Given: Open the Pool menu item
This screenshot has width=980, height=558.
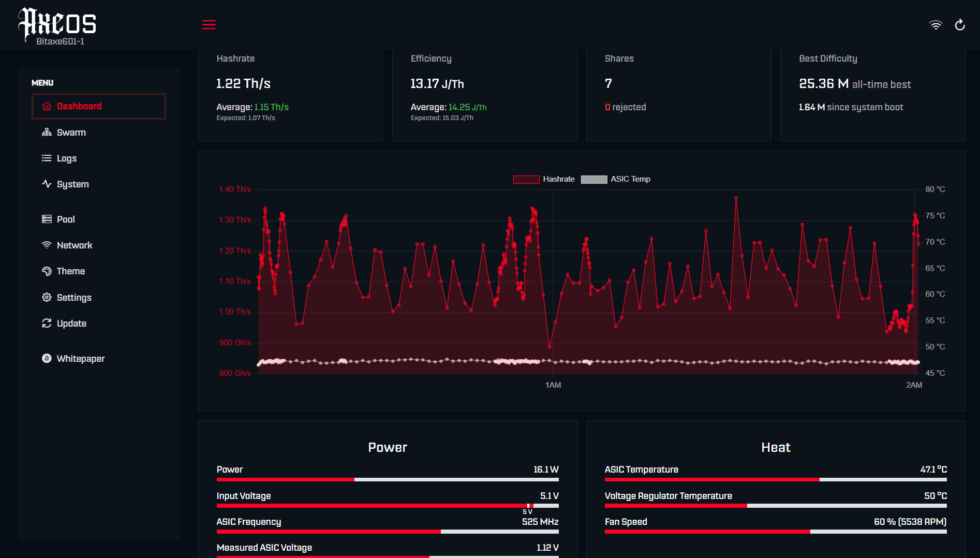Looking at the screenshot, I should (x=66, y=219).
